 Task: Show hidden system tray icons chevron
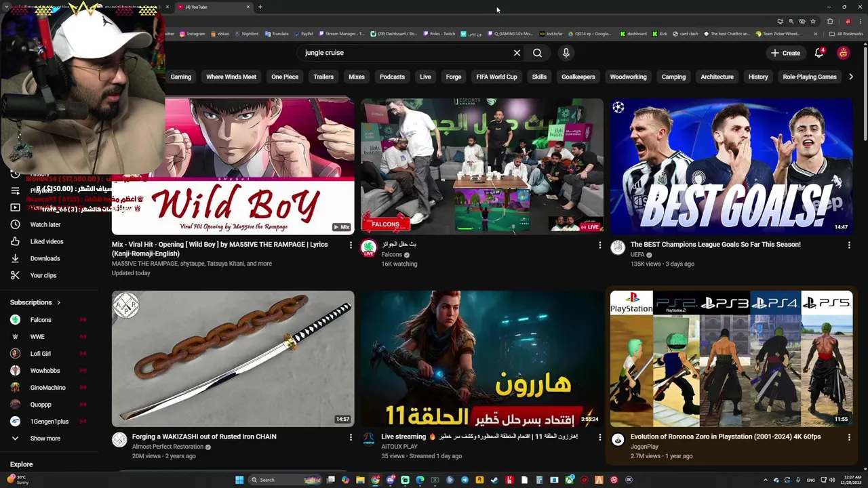(766, 480)
